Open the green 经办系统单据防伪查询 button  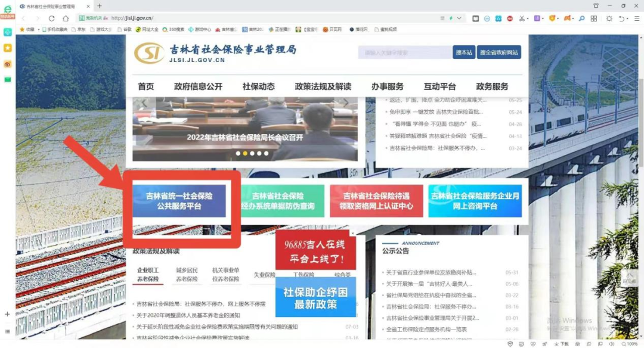(278, 201)
